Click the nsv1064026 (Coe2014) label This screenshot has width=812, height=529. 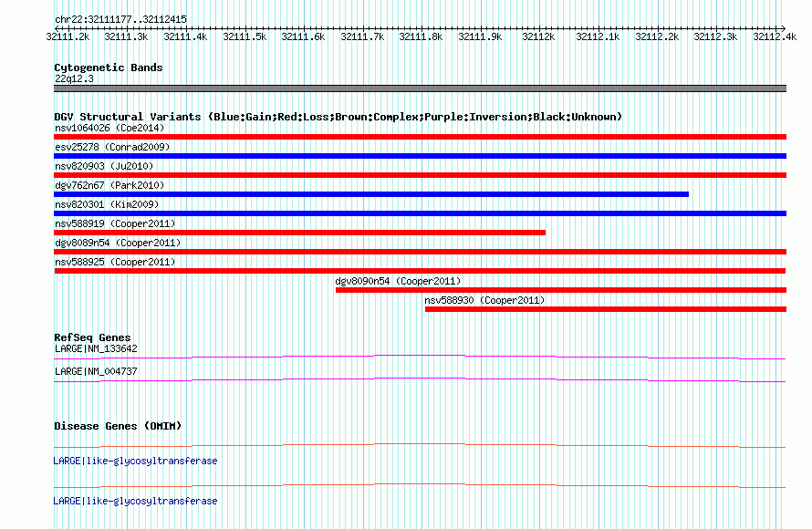pyautogui.click(x=109, y=128)
